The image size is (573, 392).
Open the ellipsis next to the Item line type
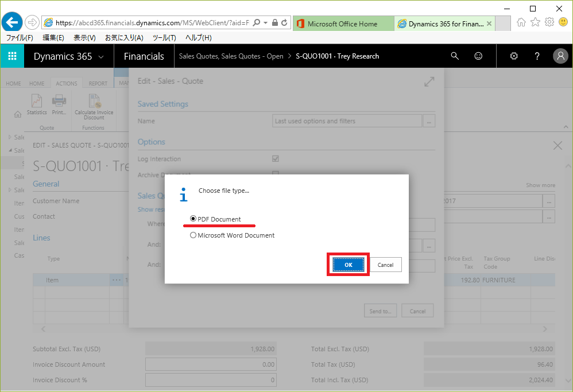pos(117,280)
